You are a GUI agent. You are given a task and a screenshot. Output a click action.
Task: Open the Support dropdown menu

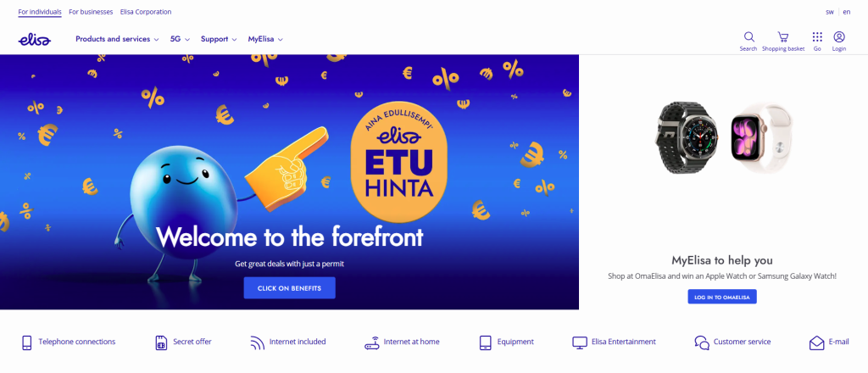pyautogui.click(x=219, y=39)
